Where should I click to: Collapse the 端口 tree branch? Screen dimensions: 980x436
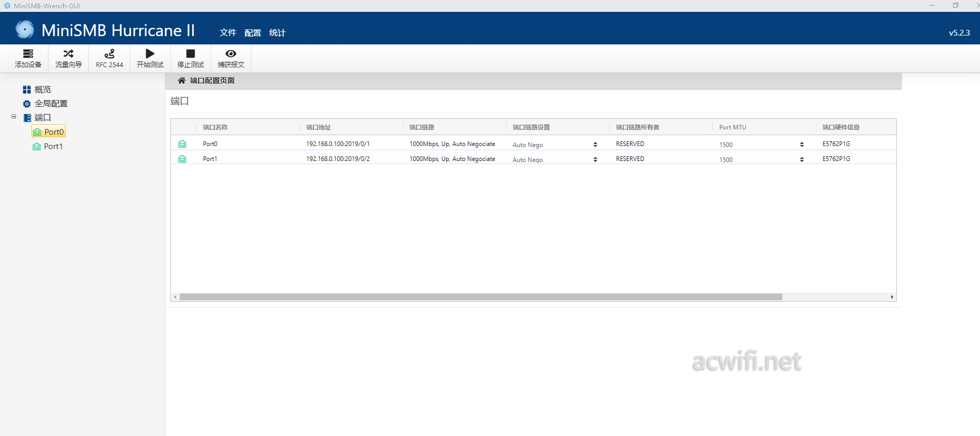(x=14, y=117)
